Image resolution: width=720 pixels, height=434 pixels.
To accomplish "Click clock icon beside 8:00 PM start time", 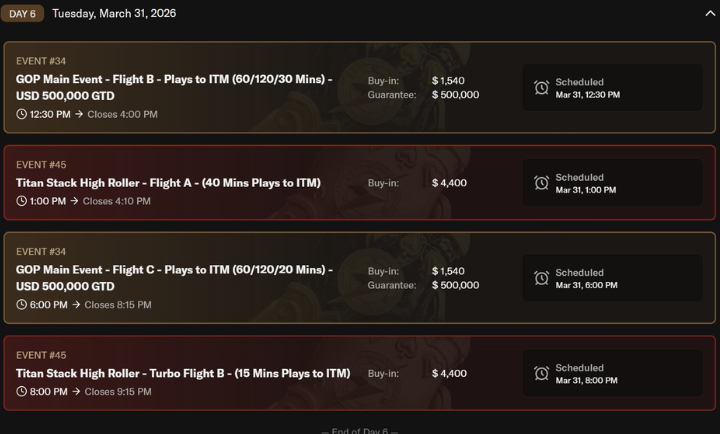I will (x=22, y=392).
